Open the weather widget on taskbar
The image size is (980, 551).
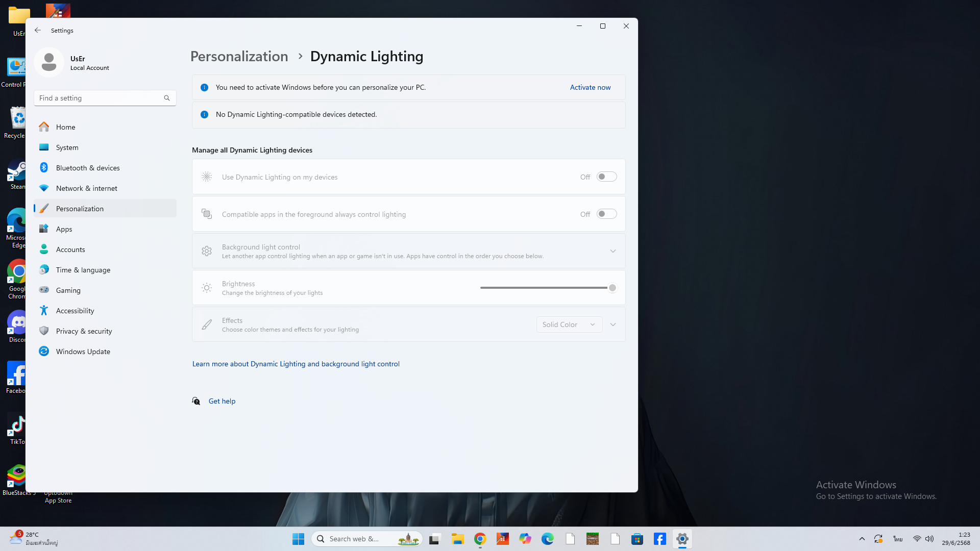pos(34,538)
